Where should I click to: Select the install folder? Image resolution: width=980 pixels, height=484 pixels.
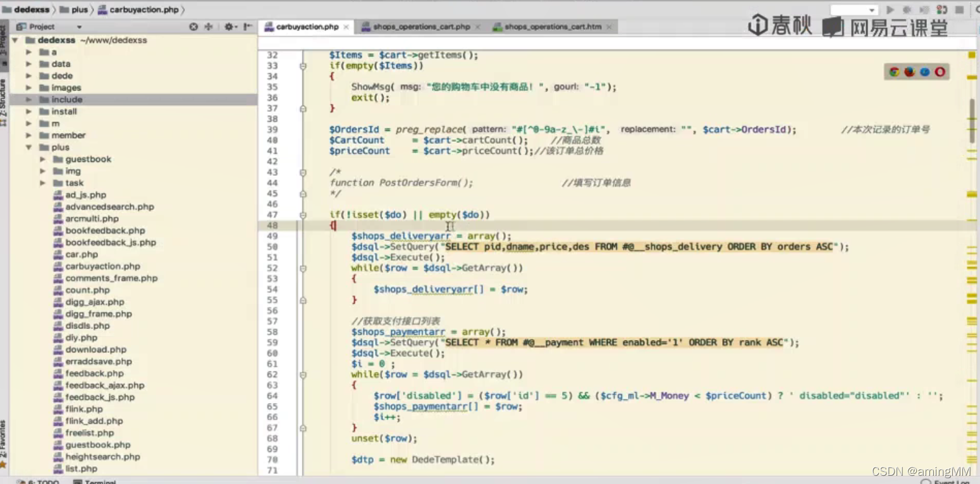(x=64, y=111)
